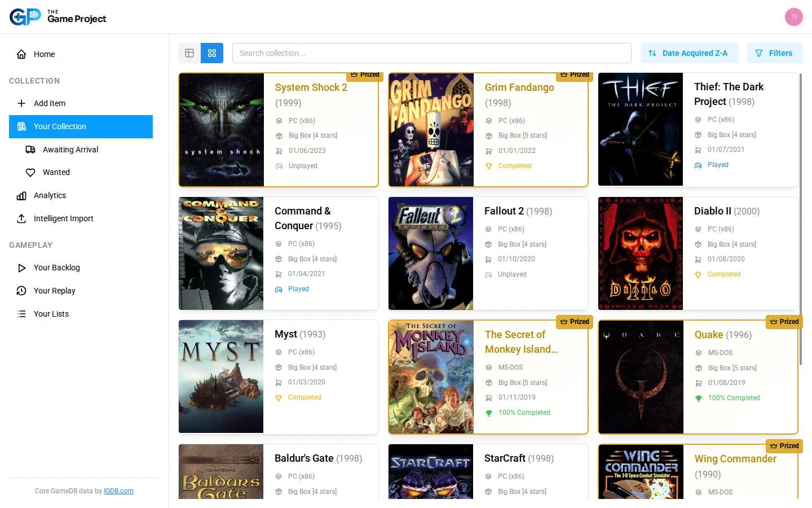Open Myst game title
The width and height of the screenshot is (812, 508).
[x=286, y=334]
